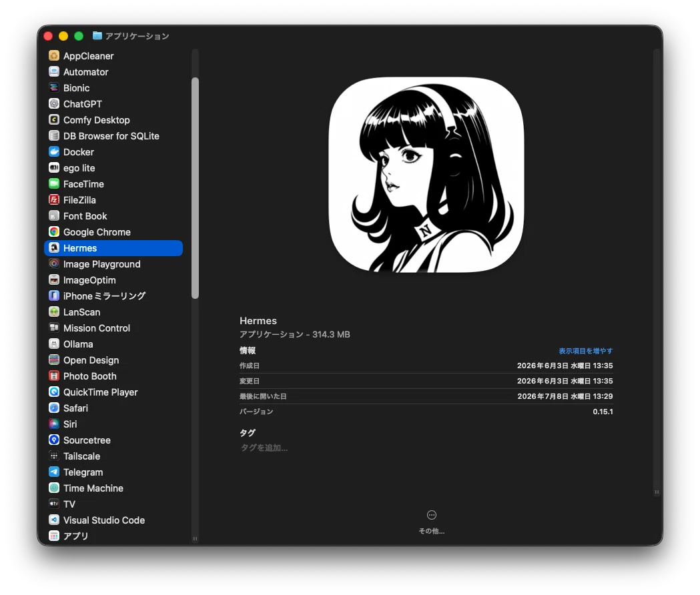Select the Ollama row label
Image resolution: width=700 pixels, height=595 pixels.
click(78, 344)
